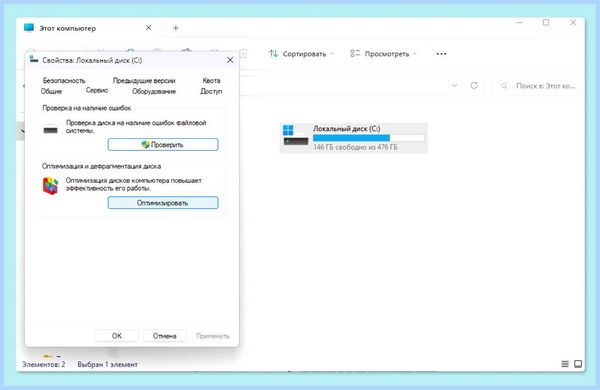Select the Предыдущие версии tab
Screen dimensions: 600x390
click(x=144, y=80)
